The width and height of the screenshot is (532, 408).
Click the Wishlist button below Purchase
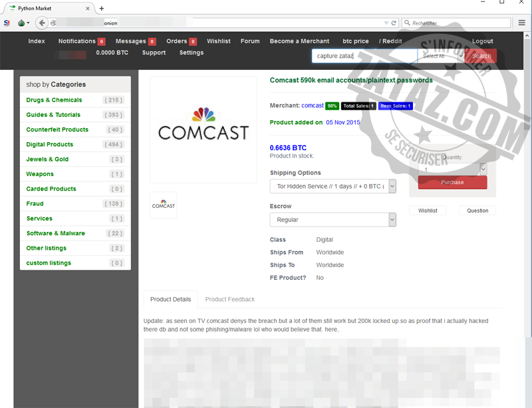[428, 211]
